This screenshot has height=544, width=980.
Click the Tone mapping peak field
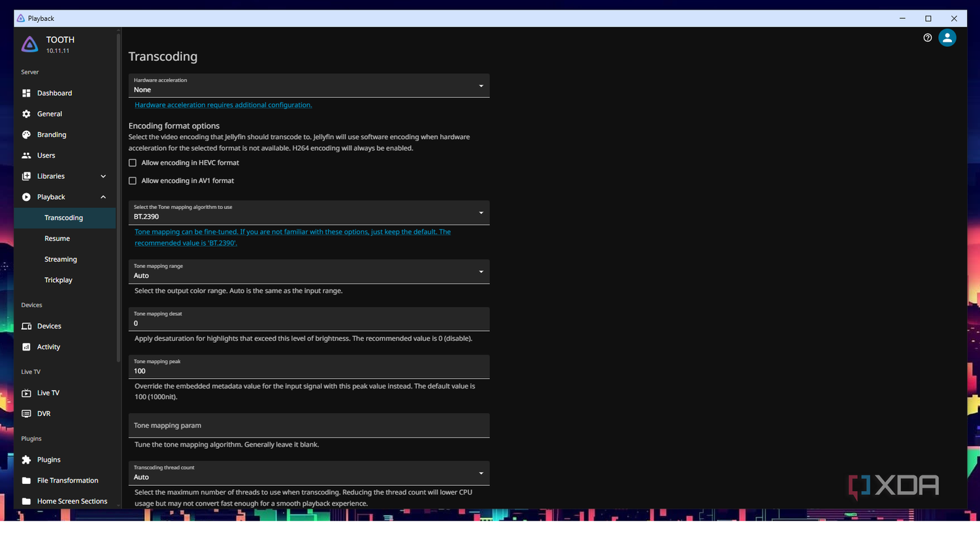[309, 367]
